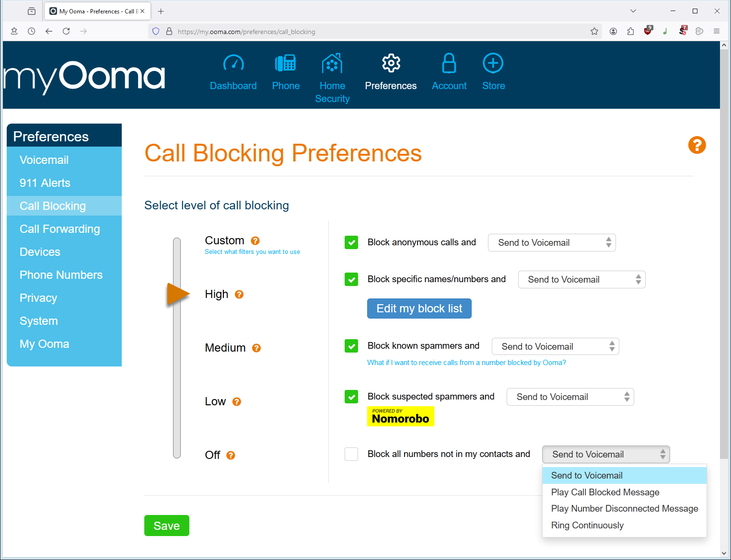Bookmark this page with star icon

[594, 32]
